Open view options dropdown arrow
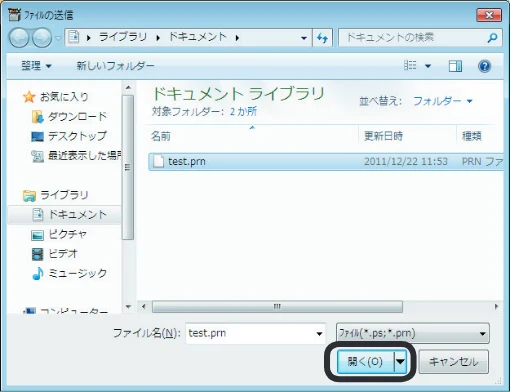Image resolution: width=511 pixels, height=392 pixels. pos(428,66)
